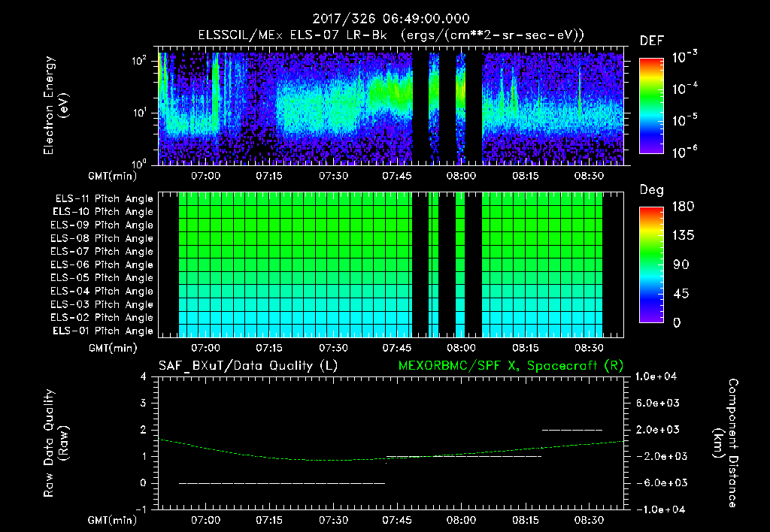The width and height of the screenshot is (770, 532).
Task: Click the -1 value on data quality axis
Action: click(x=141, y=509)
